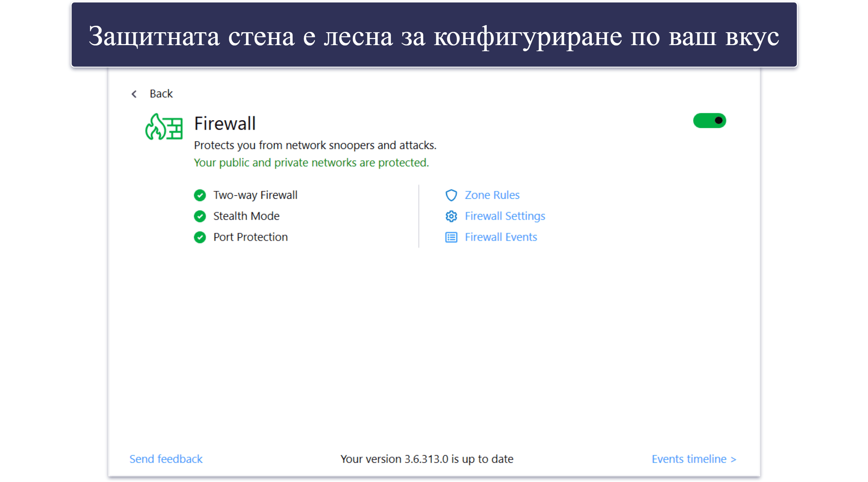Image resolution: width=868 pixels, height=482 pixels.
Task: Click the Firewall heading title
Action: pos(225,123)
